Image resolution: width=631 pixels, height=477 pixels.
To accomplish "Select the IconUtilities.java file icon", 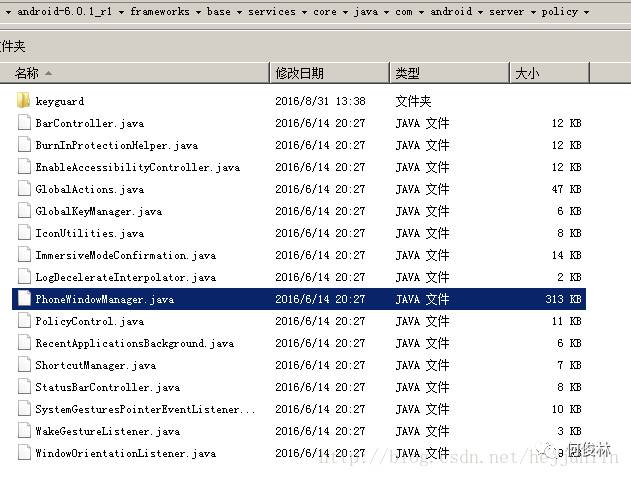I will (x=24, y=232).
